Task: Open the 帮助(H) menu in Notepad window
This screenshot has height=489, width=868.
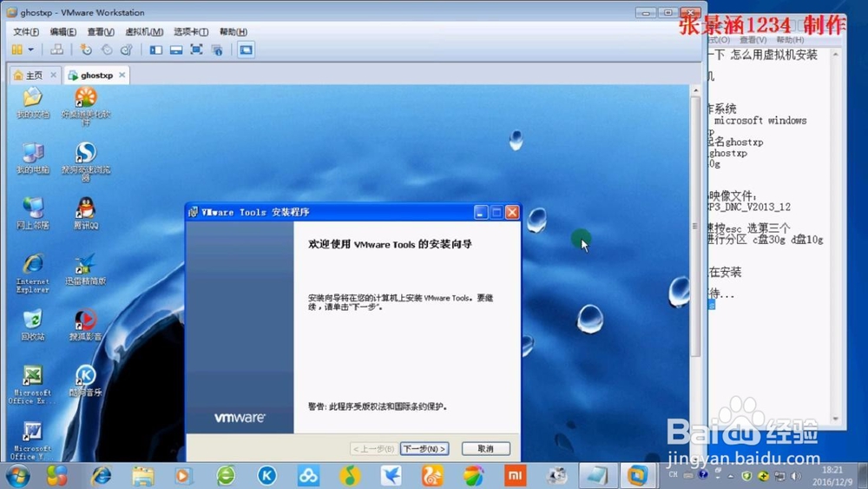Action: pos(790,40)
